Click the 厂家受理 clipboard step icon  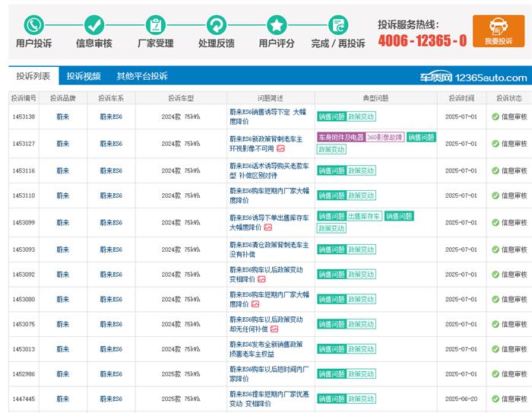tap(155, 25)
